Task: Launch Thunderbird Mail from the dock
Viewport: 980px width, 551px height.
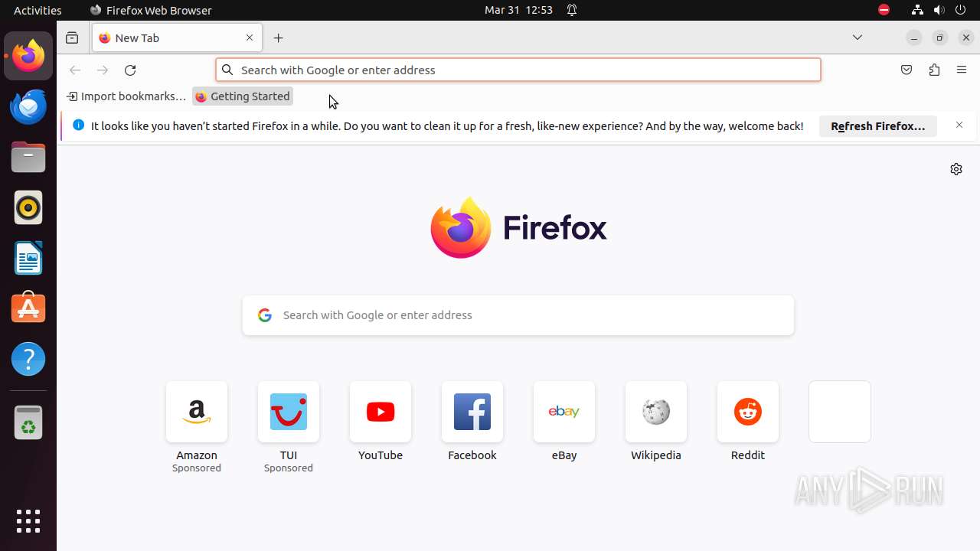Action: pos(28,106)
